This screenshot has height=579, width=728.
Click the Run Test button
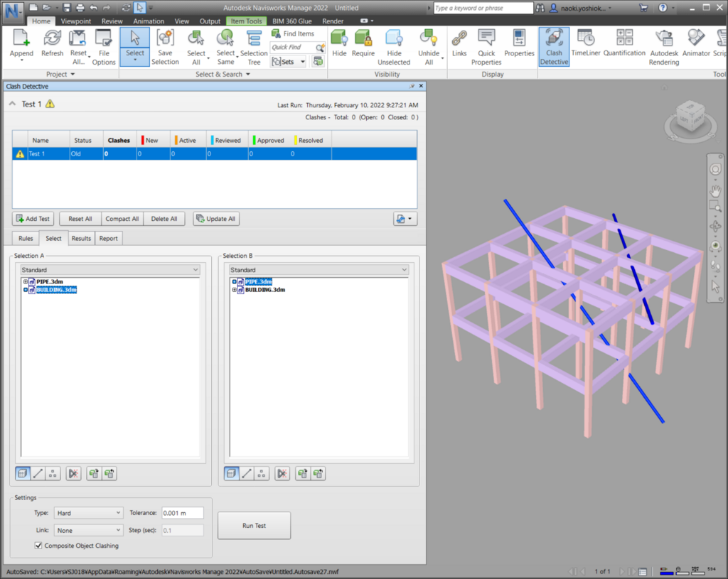click(254, 526)
